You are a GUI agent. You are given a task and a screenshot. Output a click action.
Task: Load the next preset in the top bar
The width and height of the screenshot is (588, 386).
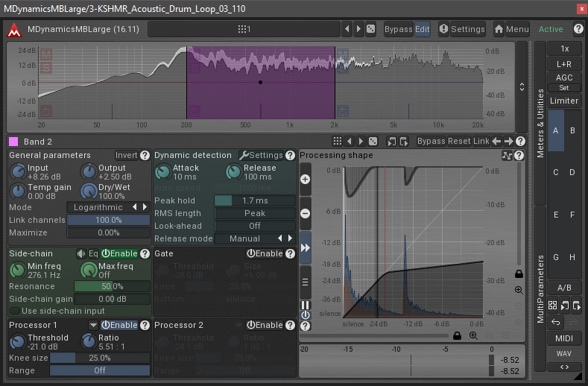click(358, 29)
